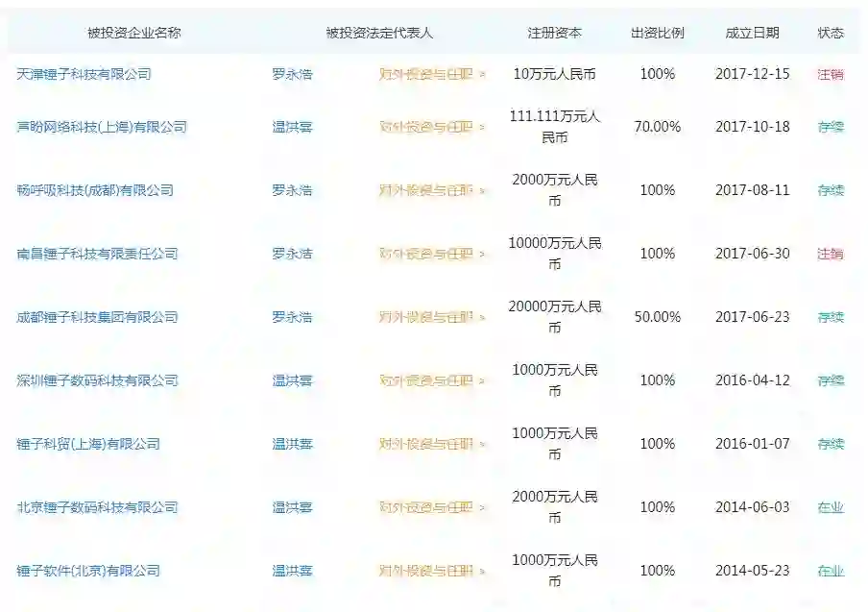Open the 锤子软件(北京)有限公司 company link
868x612 pixels.
[88, 571]
